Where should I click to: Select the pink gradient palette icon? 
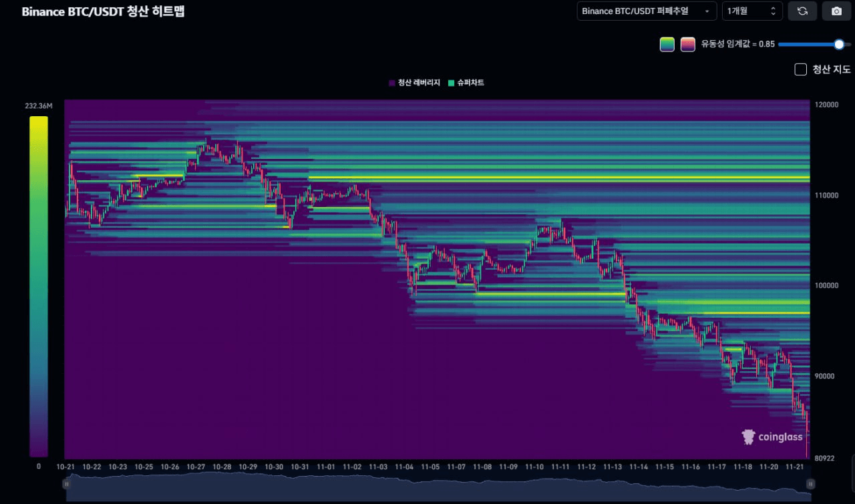[x=688, y=44]
